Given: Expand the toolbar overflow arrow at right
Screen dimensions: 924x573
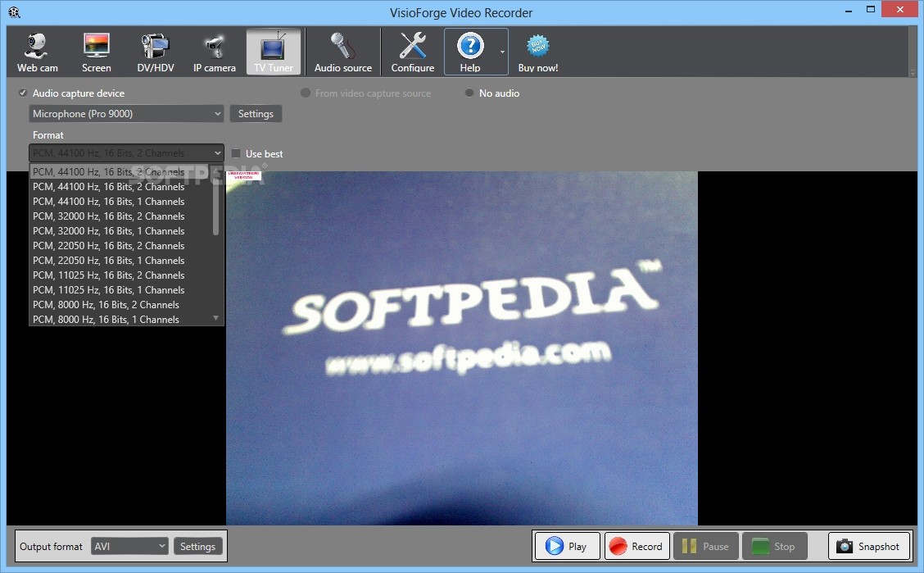Looking at the screenshot, I should [913, 74].
